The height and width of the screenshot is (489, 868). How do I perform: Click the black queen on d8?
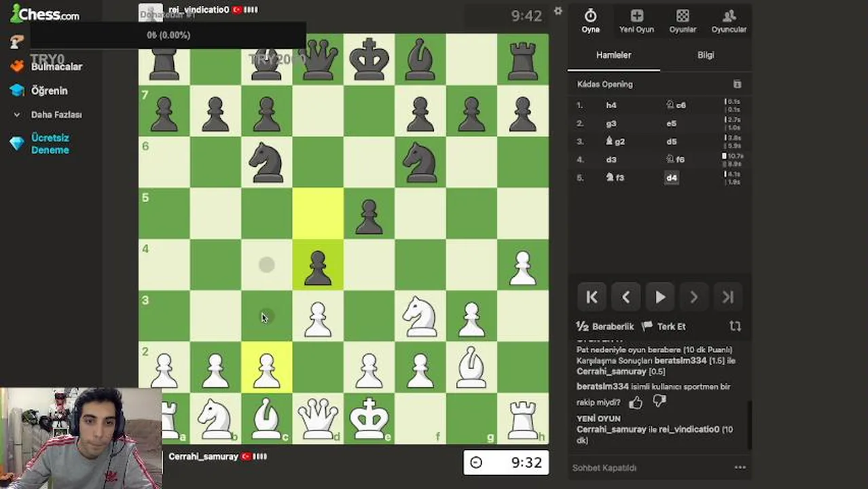click(x=318, y=60)
